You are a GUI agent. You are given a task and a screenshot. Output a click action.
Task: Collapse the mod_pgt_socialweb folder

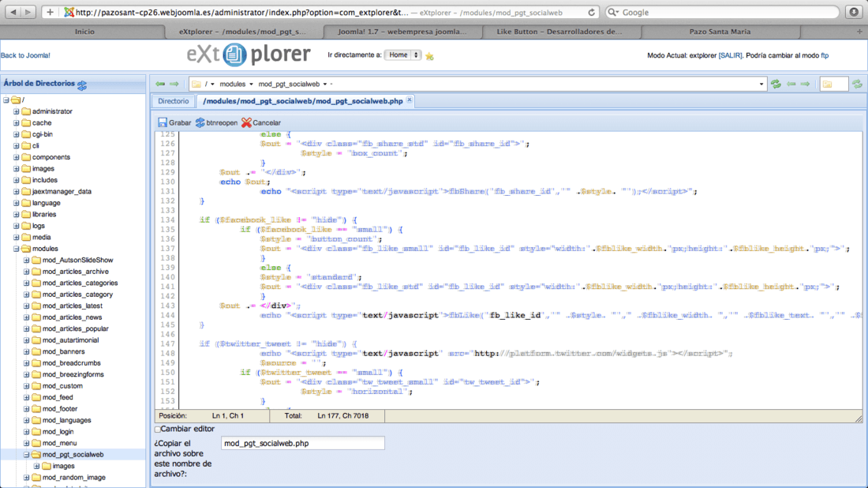[26, 455]
